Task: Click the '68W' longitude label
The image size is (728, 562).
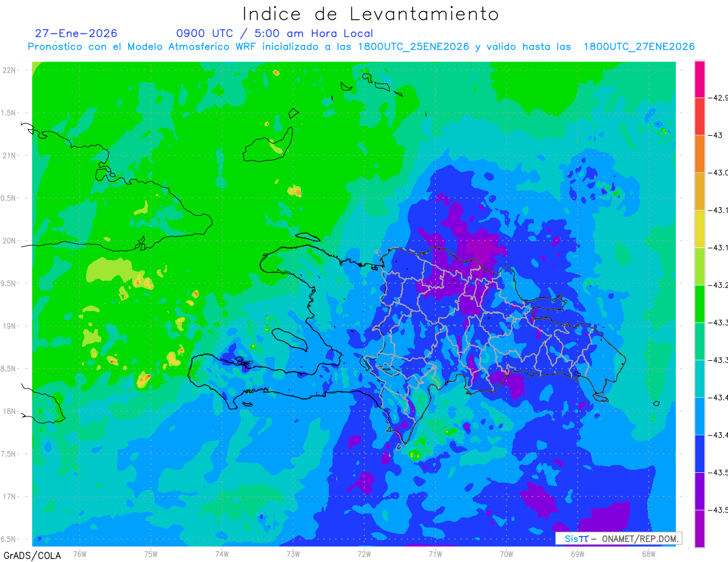Action: coord(648,553)
